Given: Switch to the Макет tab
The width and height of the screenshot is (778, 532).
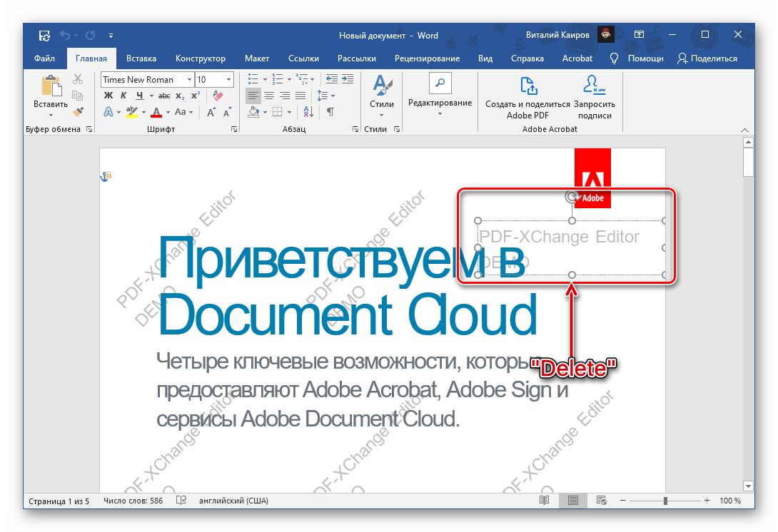Looking at the screenshot, I should click(257, 58).
